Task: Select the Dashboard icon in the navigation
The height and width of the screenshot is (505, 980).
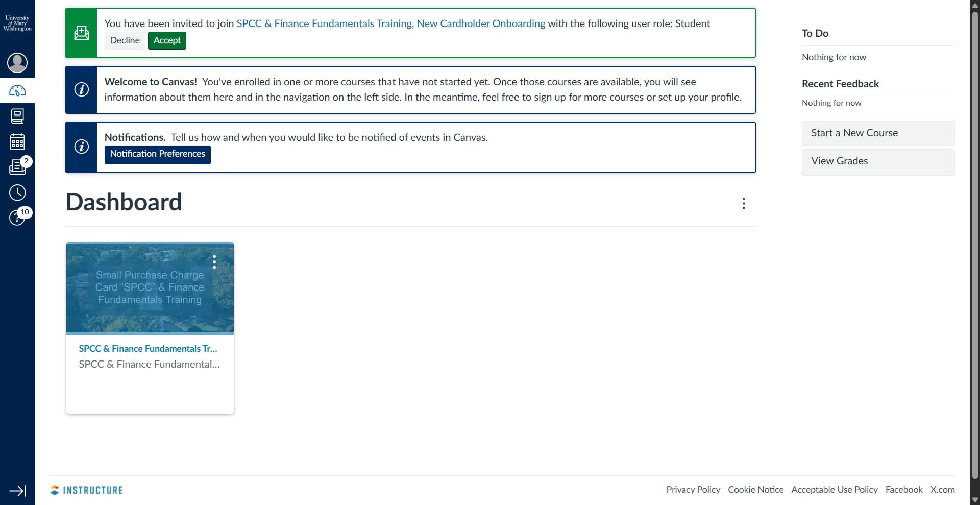Action: pyautogui.click(x=17, y=90)
